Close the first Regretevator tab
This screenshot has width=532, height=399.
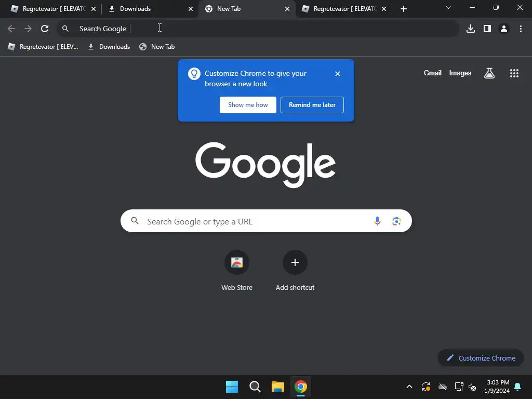point(94,9)
